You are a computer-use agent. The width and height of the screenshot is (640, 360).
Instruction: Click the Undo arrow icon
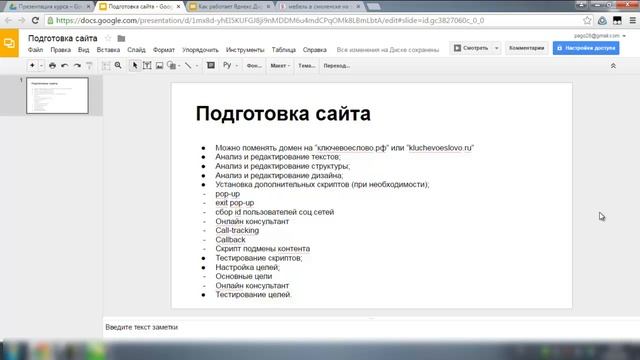(x=64, y=65)
